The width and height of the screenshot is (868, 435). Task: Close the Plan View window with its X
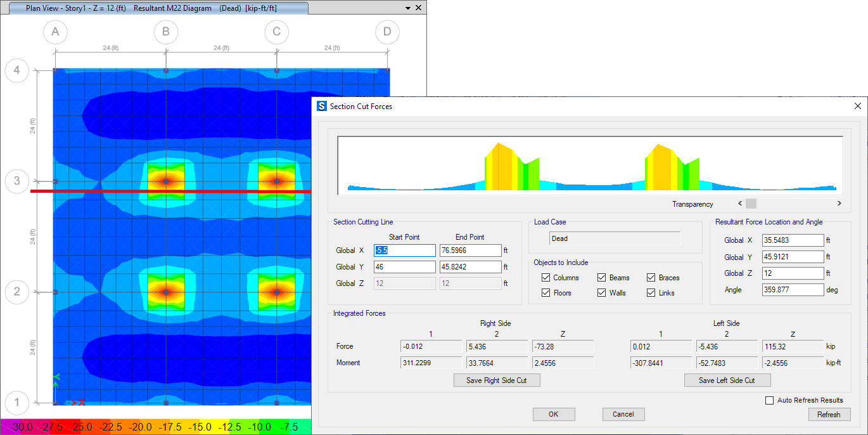[x=418, y=8]
